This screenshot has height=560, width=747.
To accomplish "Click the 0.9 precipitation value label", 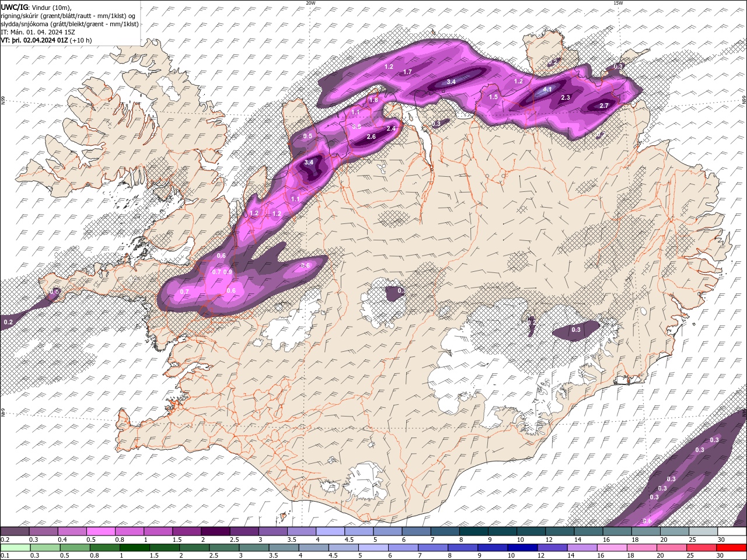I will pyautogui.click(x=228, y=272).
